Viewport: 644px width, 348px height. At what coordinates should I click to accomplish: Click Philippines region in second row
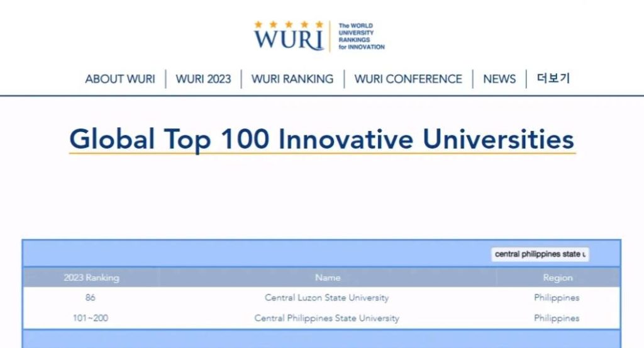pos(557,318)
